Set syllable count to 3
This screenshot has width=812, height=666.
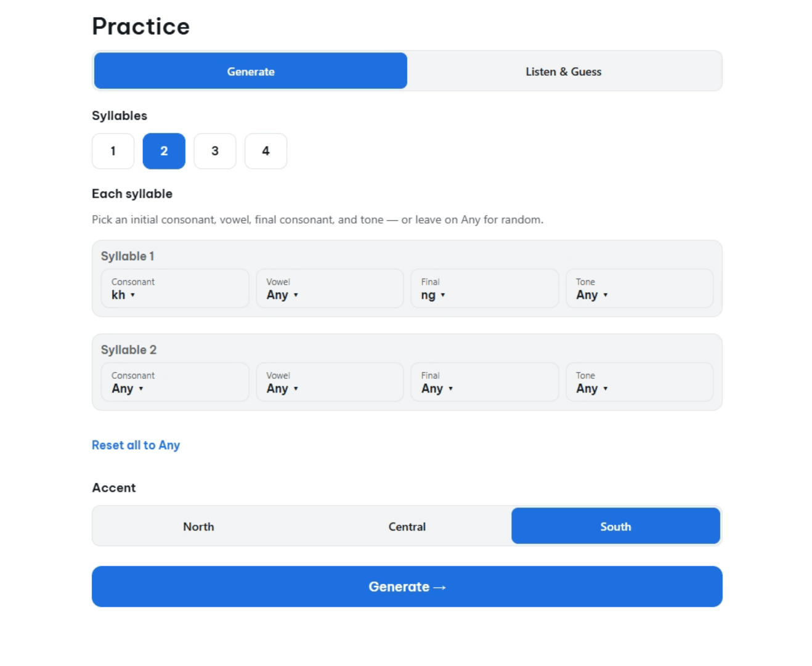[x=215, y=151]
